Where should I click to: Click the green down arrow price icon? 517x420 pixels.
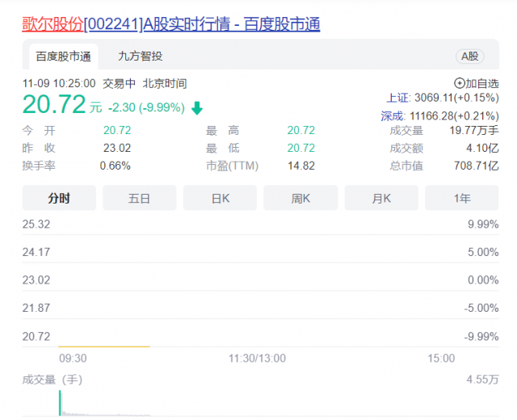197,108
